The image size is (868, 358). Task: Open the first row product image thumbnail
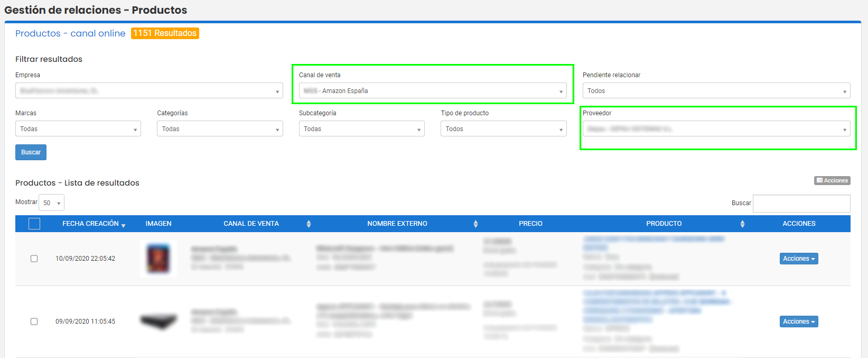click(158, 259)
